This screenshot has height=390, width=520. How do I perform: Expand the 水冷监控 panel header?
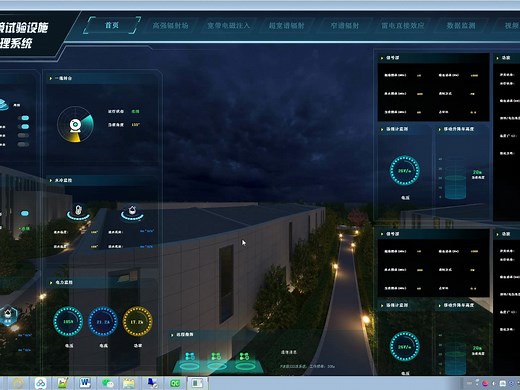[x=102, y=180]
